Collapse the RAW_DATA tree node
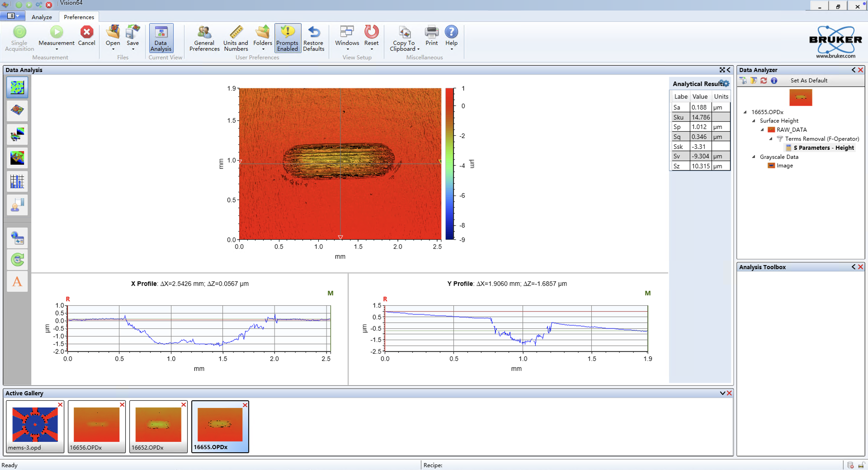The image size is (868, 470). 762,130
